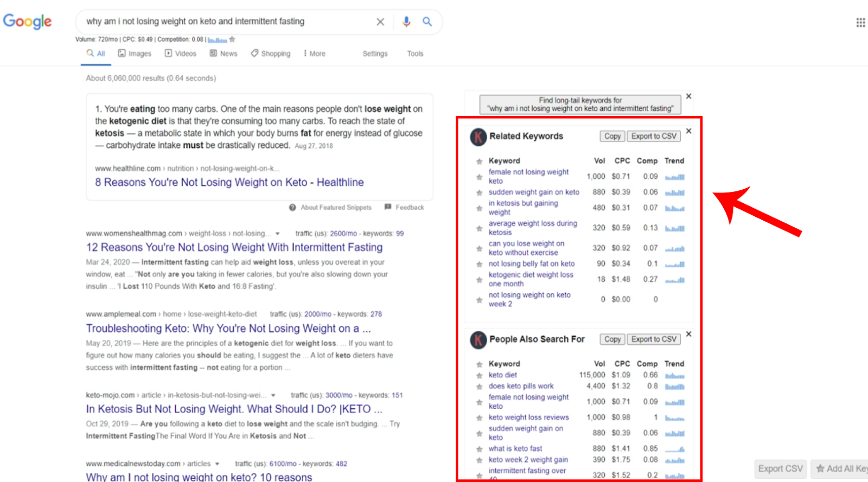Open 'Why am I not losing weight on keto' result

[199, 477]
